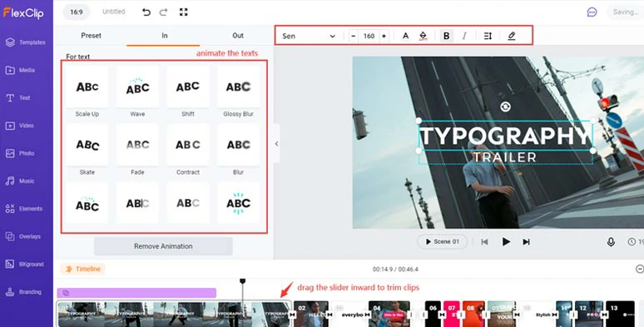The image size is (644, 327).
Task: Open line spacing options
Action: click(x=488, y=36)
